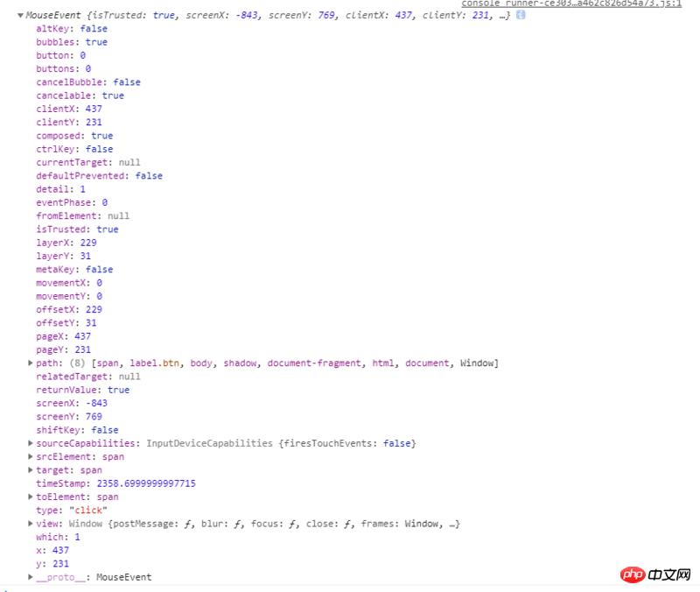Image resolution: width=700 pixels, height=592 pixels.
Task: Click the cancelable true value
Action: click(x=112, y=95)
